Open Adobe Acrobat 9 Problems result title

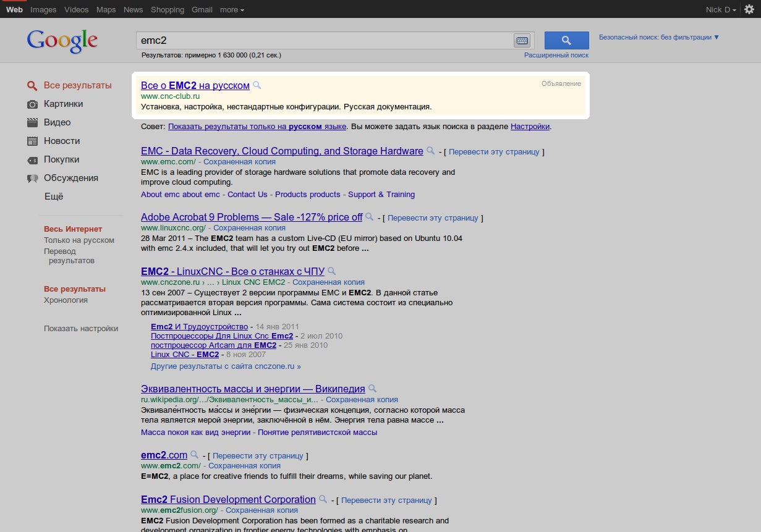click(252, 217)
